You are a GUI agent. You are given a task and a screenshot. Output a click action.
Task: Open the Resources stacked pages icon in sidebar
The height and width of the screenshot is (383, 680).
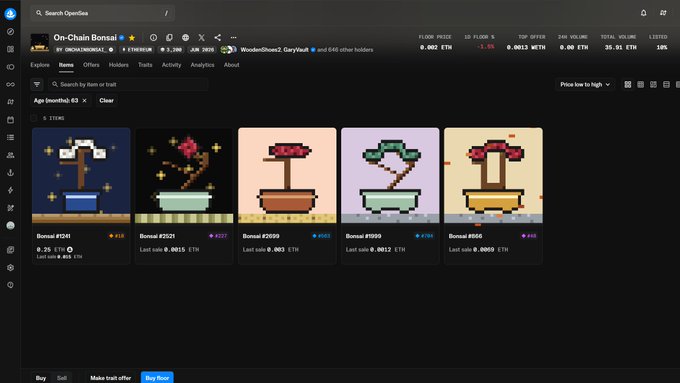10,250
